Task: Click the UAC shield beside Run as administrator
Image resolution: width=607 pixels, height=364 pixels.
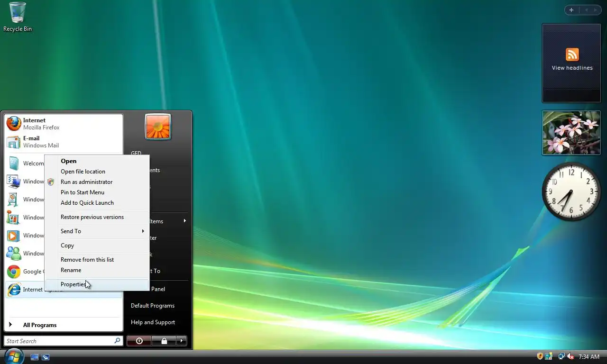Action: tap(51, 182)
